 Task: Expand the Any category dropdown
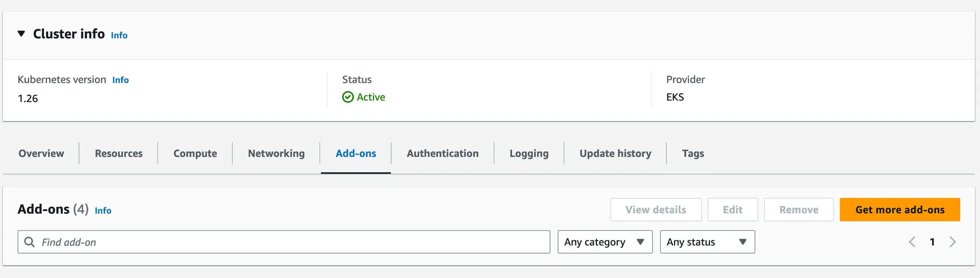[605, 242]
